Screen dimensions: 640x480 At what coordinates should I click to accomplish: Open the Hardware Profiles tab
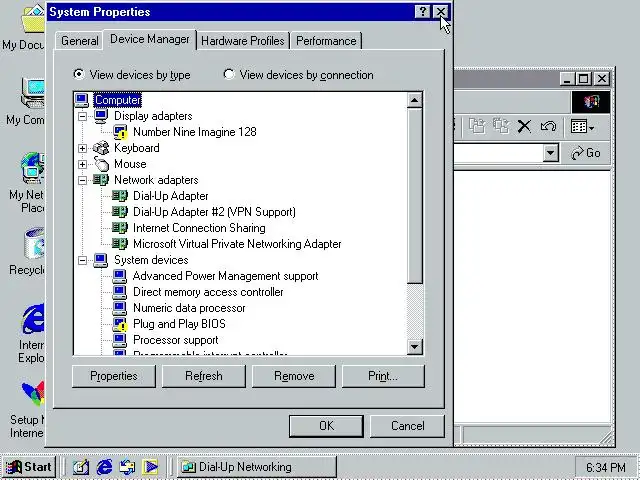tap(242, 41)
